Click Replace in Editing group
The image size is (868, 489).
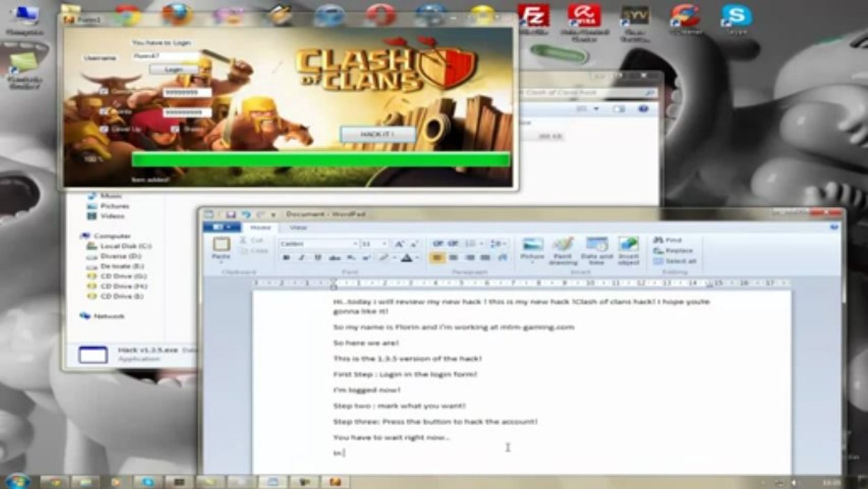pyautogui.click(x=673, y=251)
